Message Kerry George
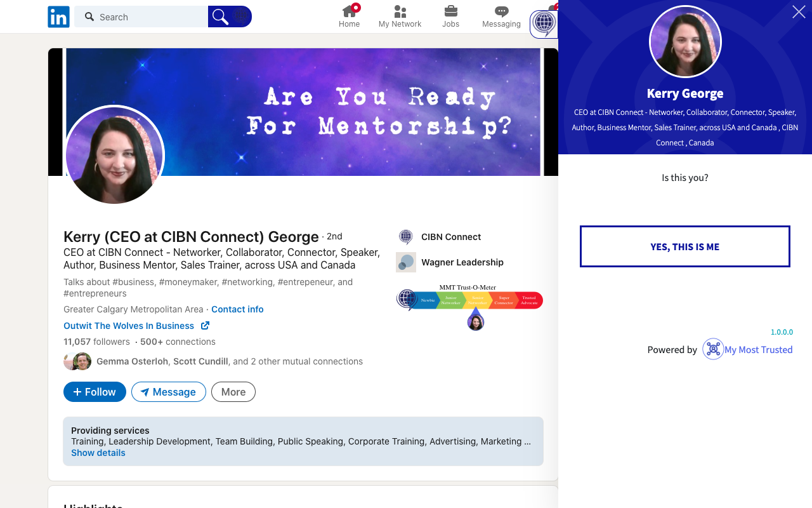 click(x=168, y=392)
